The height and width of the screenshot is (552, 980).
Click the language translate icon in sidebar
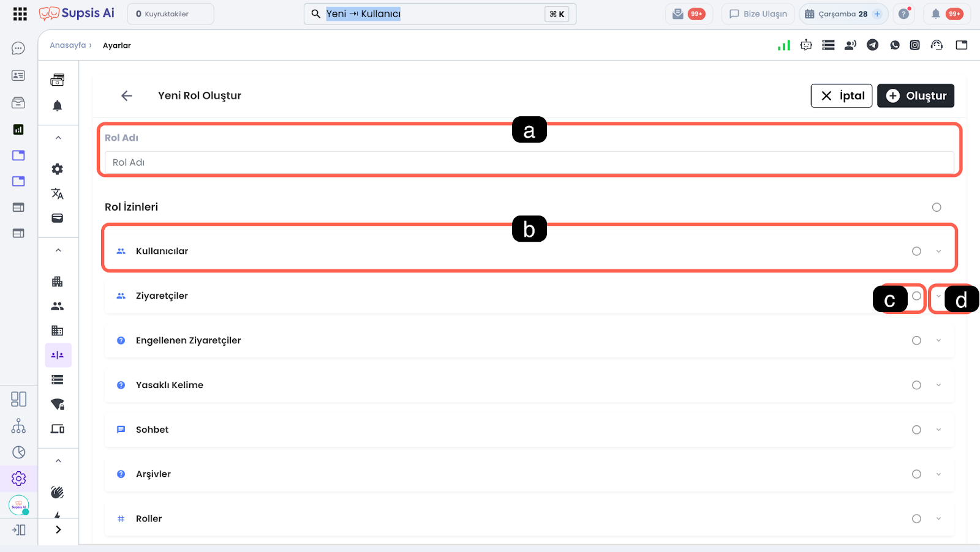click(x=58, y=194)
